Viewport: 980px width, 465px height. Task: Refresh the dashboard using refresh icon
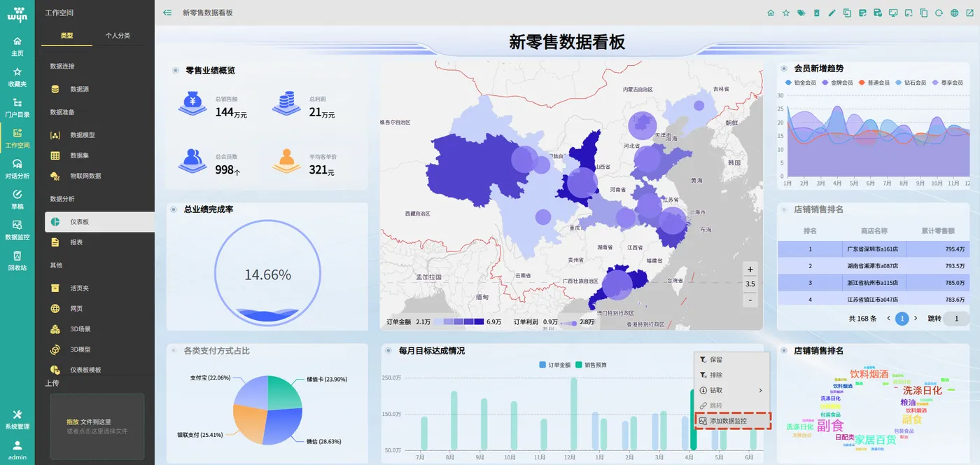point(939,13)
